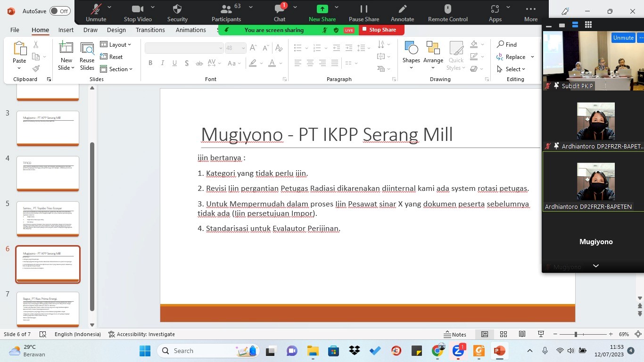Click the red Stop Share button
The width and height of the screenshot is (644, 362).
pyautogui.click(x=381, y=30)
